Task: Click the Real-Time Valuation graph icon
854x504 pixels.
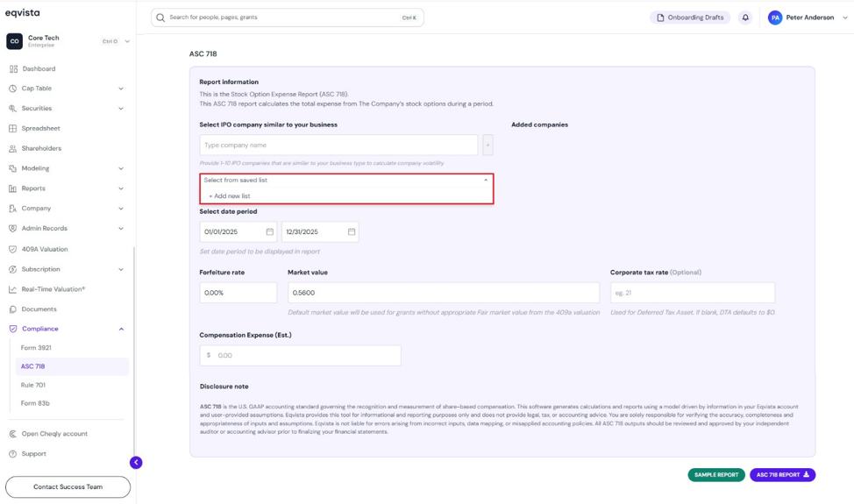Action: pos(12,289)
